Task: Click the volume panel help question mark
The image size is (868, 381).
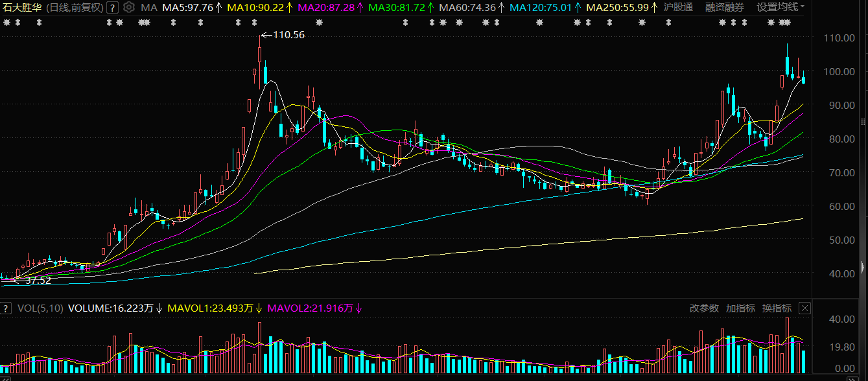Action: click(6, 308)
